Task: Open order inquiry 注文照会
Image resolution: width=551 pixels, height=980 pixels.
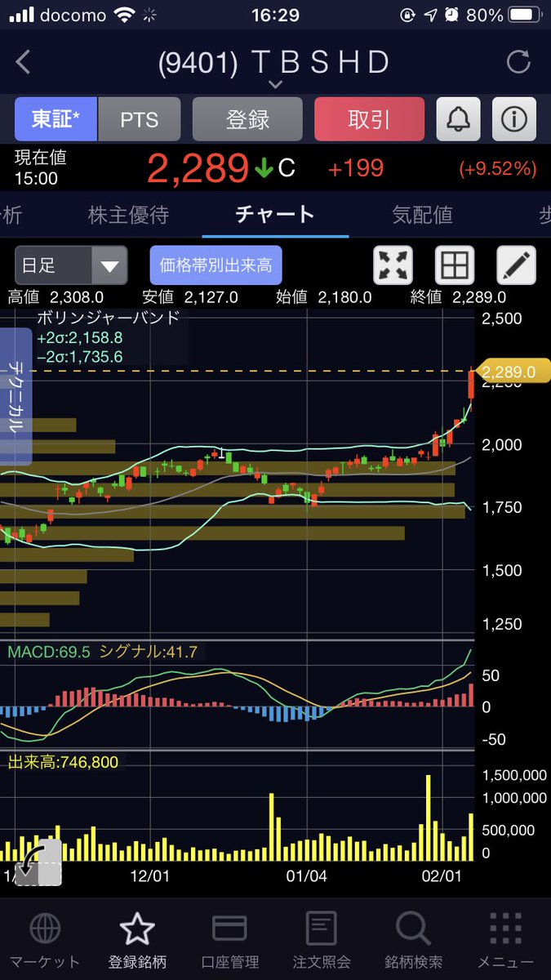Action: coord(322,941)
